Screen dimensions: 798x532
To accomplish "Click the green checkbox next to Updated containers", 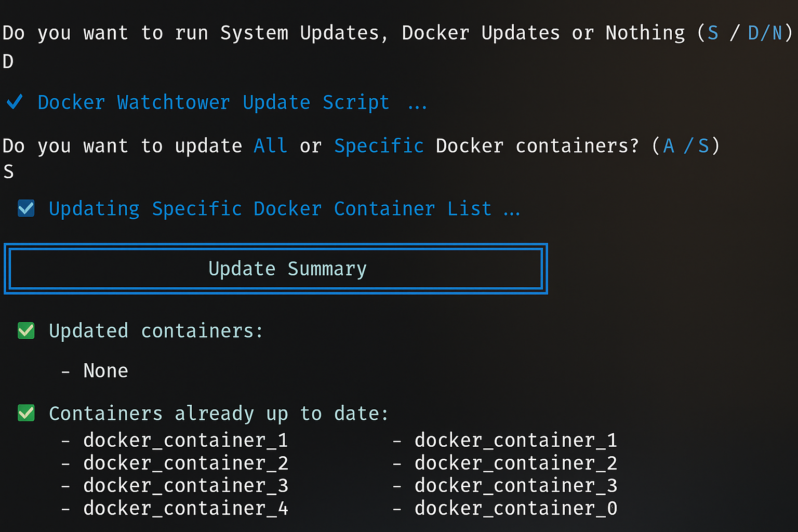I will (x=26, y=330).
